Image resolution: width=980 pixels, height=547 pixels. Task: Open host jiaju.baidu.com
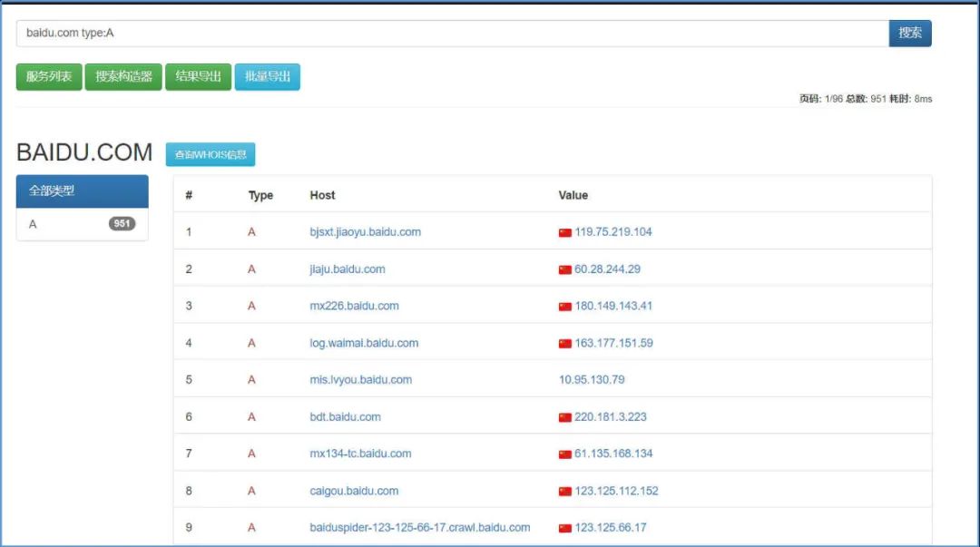pos(348,269)
